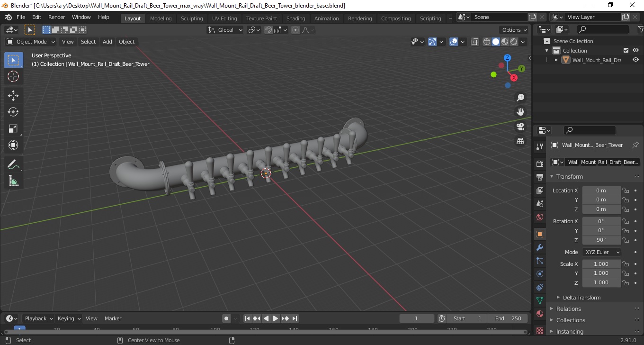Open the Playback dropdown in timeline

tap(38, 318)
